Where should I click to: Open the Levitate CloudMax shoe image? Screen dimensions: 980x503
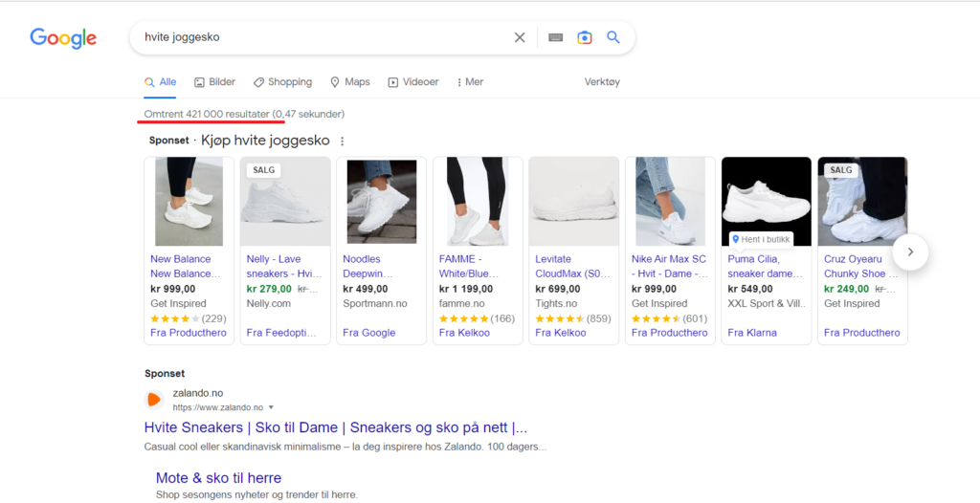574,201
